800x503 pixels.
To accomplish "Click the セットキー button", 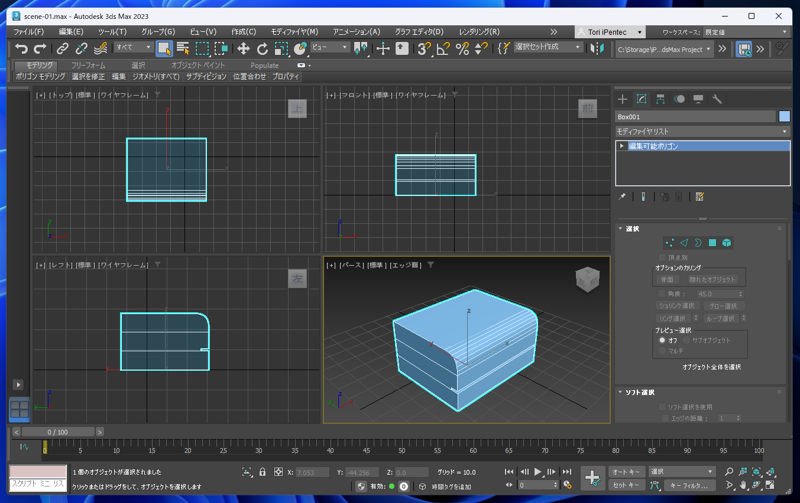I will click(626, 486).
